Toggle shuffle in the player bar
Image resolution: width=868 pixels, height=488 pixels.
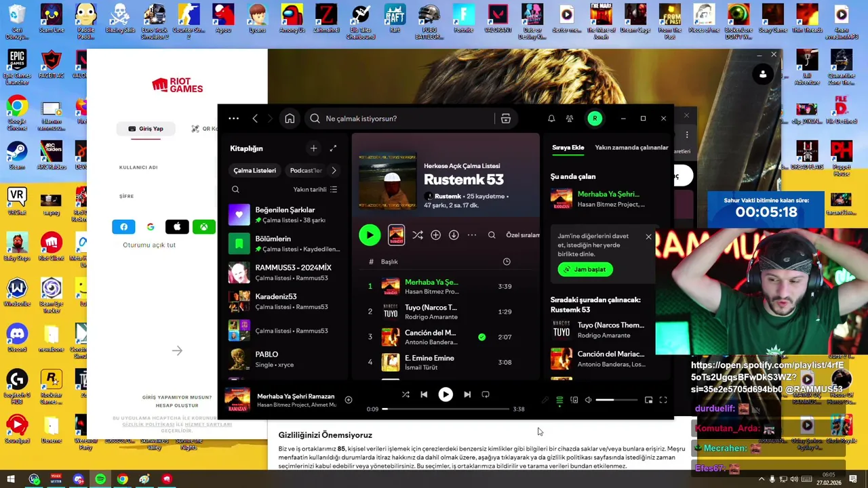(406, 394)
